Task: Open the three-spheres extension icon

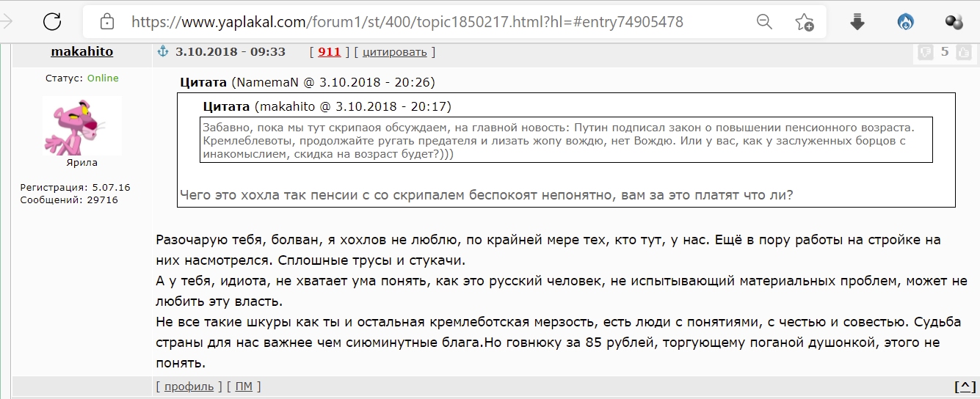Action: pyautogui.click(x=954, y=22)
